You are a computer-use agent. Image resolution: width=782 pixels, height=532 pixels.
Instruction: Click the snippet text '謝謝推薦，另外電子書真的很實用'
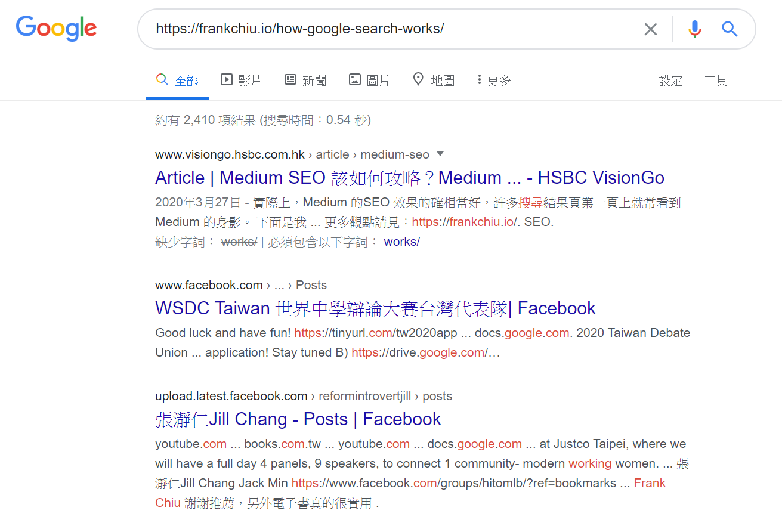tap(278, 503)
